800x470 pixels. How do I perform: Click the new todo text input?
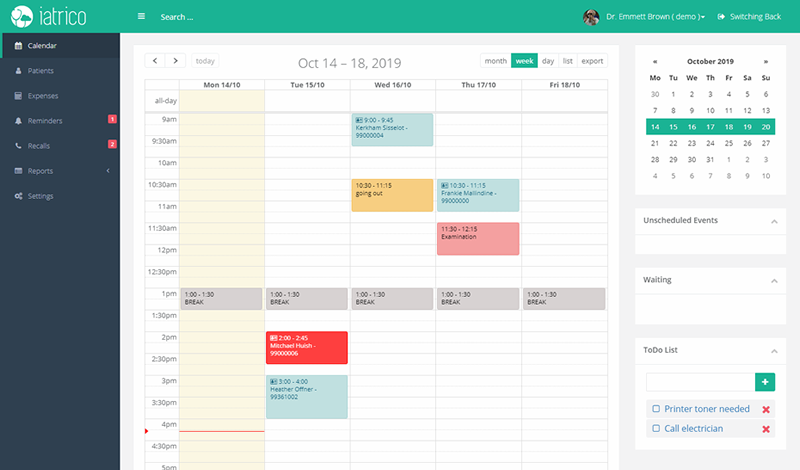[701, 382]
